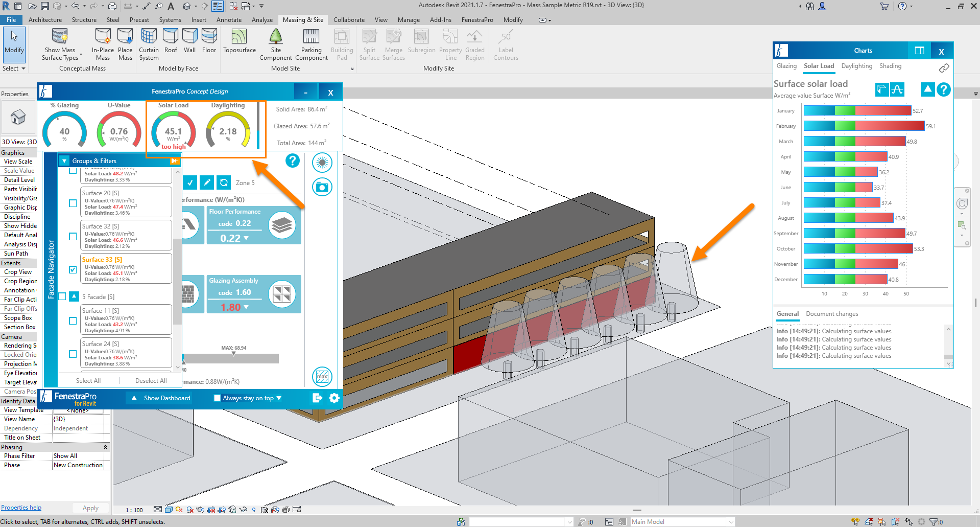
Task: Open the File menu
Action: coord(11,20)
